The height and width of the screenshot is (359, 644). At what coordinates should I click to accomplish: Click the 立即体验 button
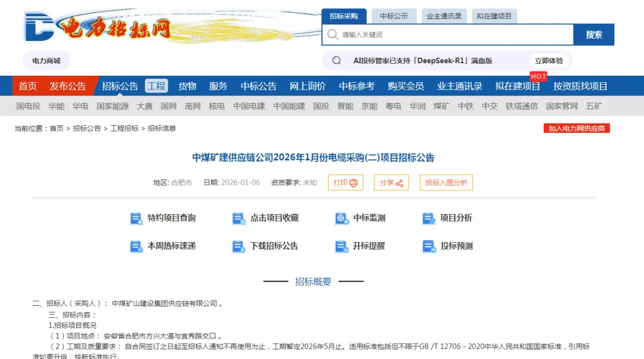point(549,61)
